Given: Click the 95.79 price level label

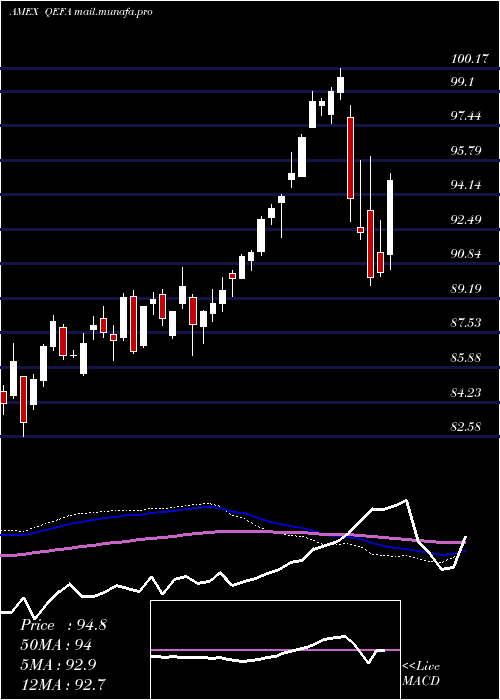Looking at the screenshot, I should tap(466, 150).
